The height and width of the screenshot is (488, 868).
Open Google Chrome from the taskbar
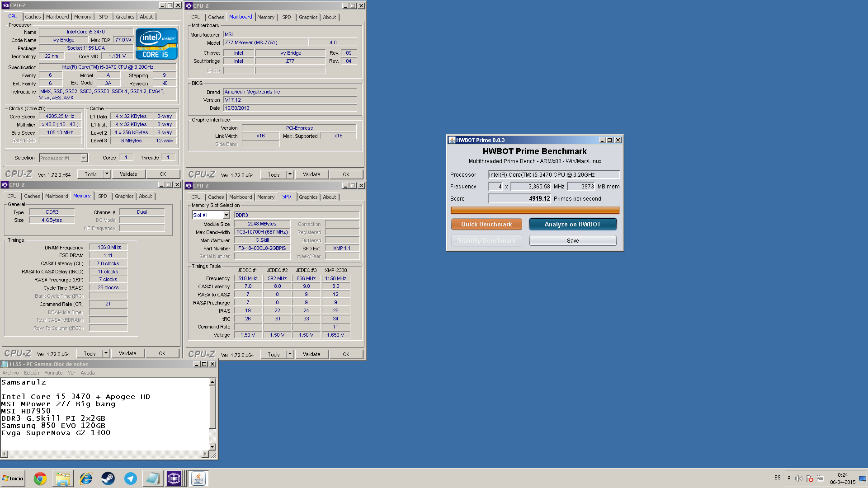click(40, 479)
